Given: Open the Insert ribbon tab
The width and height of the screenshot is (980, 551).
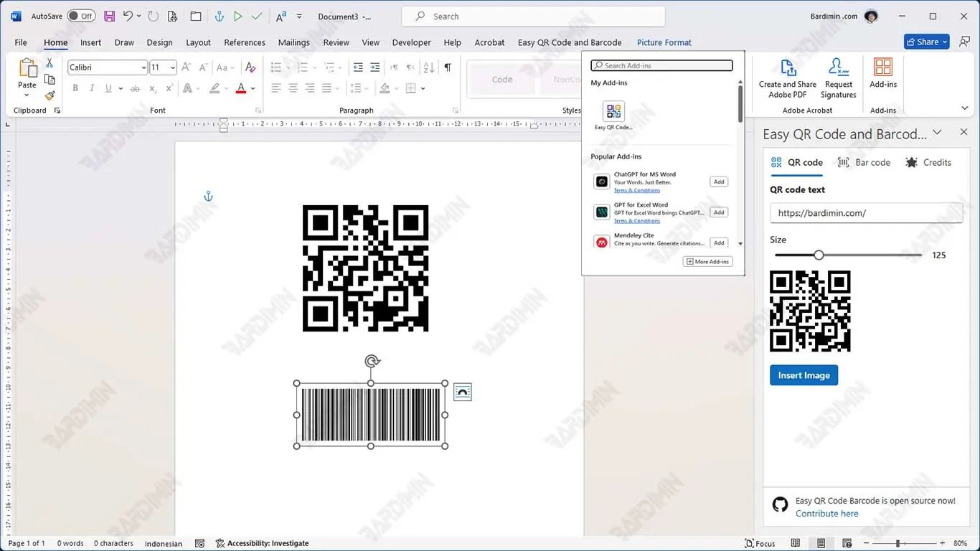Looking at the screenshot, I should pyautogui.click(x=90, y=42).
